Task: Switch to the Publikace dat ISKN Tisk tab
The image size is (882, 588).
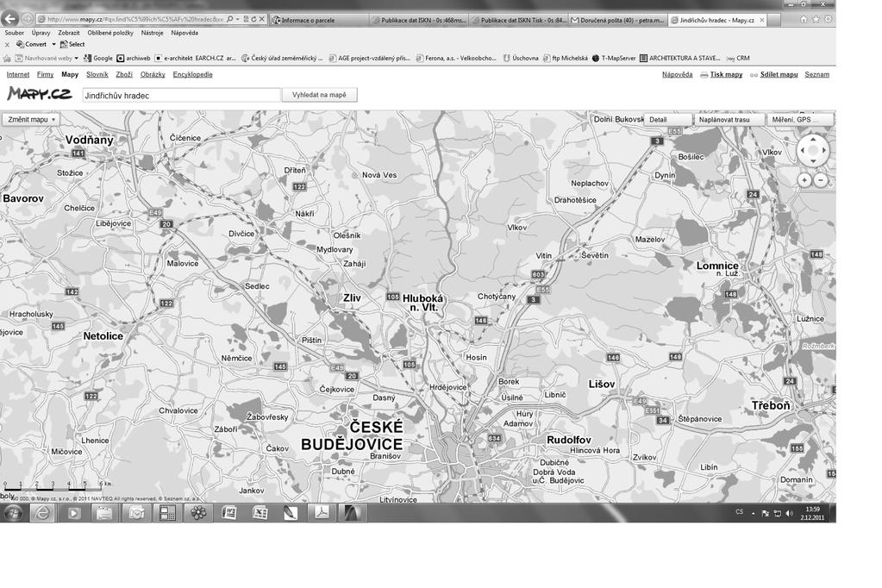Action: [x=519, y=20]
